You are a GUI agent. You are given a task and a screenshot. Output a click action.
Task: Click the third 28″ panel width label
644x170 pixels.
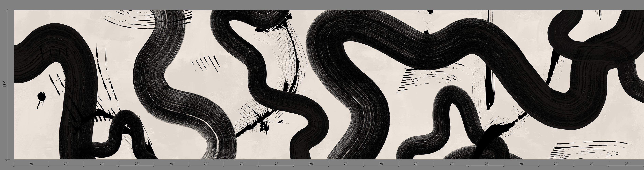click(102, 164)
